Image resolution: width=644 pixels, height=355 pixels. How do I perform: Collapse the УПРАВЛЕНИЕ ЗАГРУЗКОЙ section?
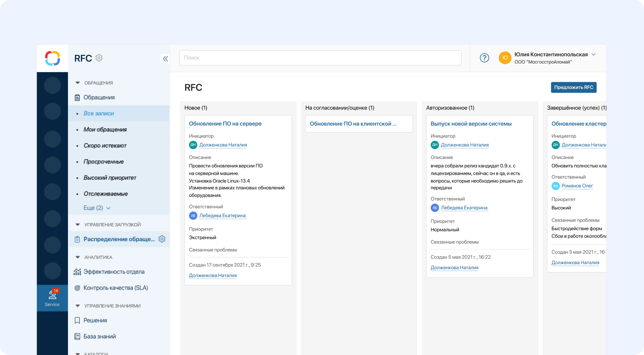tap(78, 225)
